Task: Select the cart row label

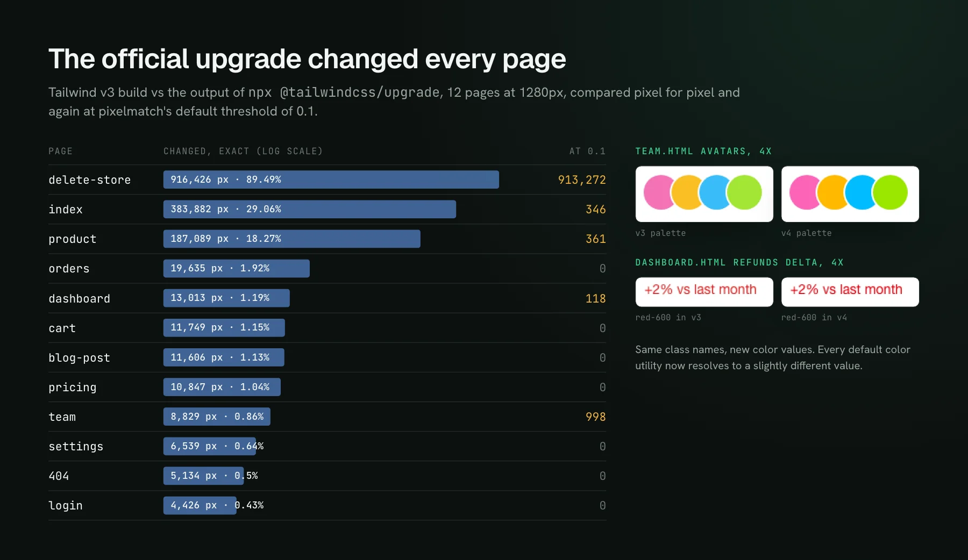Action: (x=62, y=328)
